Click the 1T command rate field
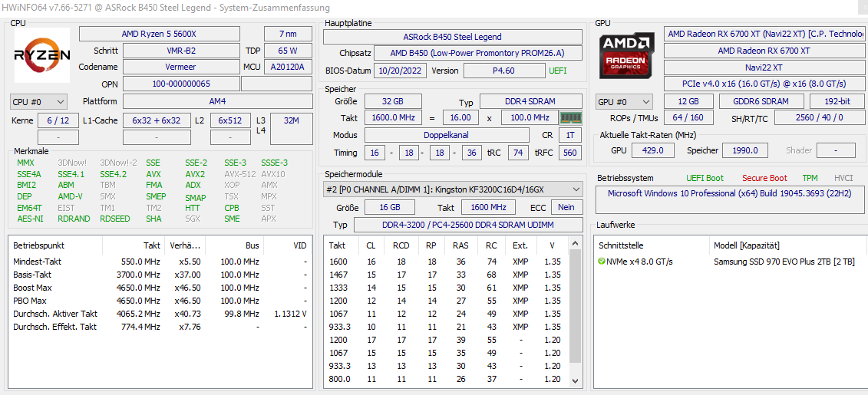The width and height of the screenshot is (868, 395). pyautogui.click(x=570, y=135)
